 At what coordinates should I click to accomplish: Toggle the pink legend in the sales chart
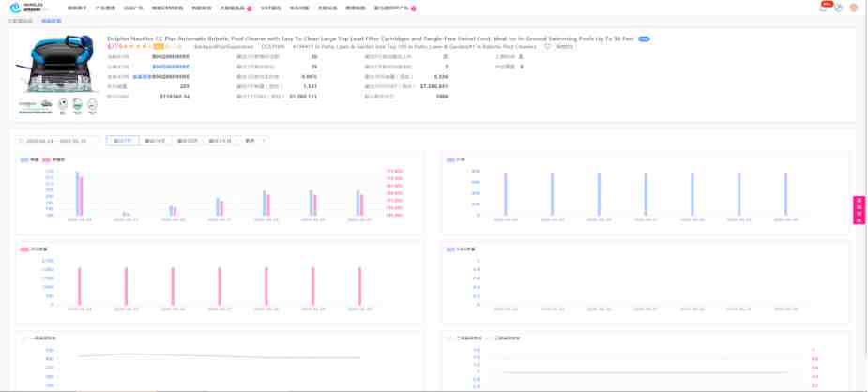point(53,159)
